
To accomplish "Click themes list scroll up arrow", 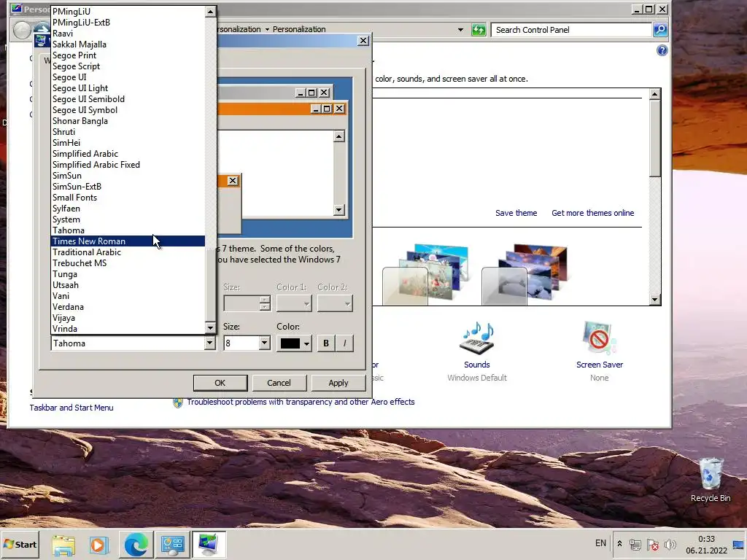I will click(x=654, y=94).
